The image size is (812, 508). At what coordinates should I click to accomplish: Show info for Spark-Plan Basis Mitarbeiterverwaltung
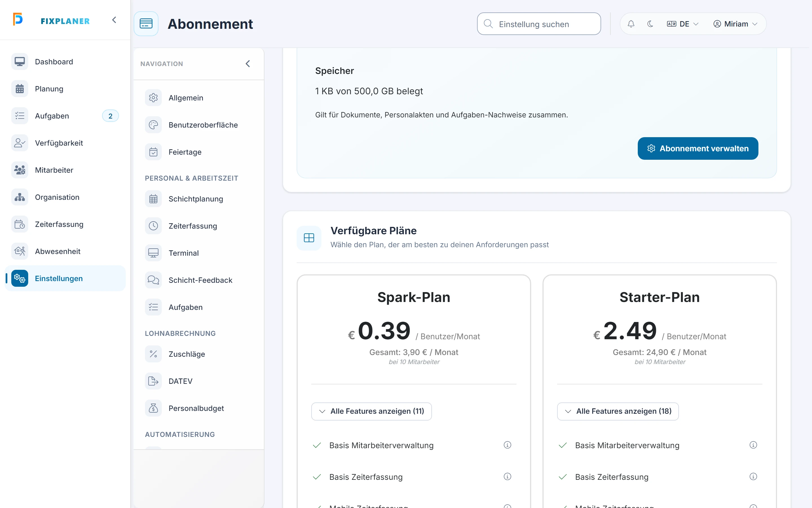(507, 445)
